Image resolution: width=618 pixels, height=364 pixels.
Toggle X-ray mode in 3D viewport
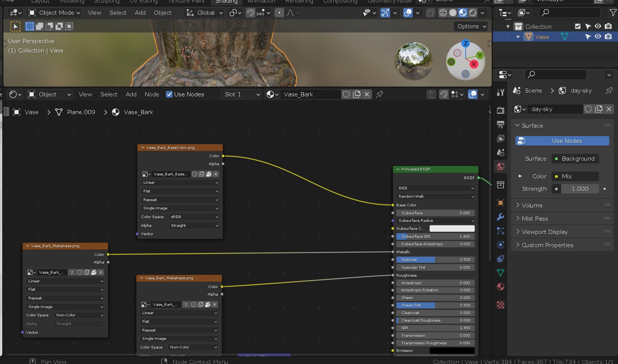click(430, 13)
